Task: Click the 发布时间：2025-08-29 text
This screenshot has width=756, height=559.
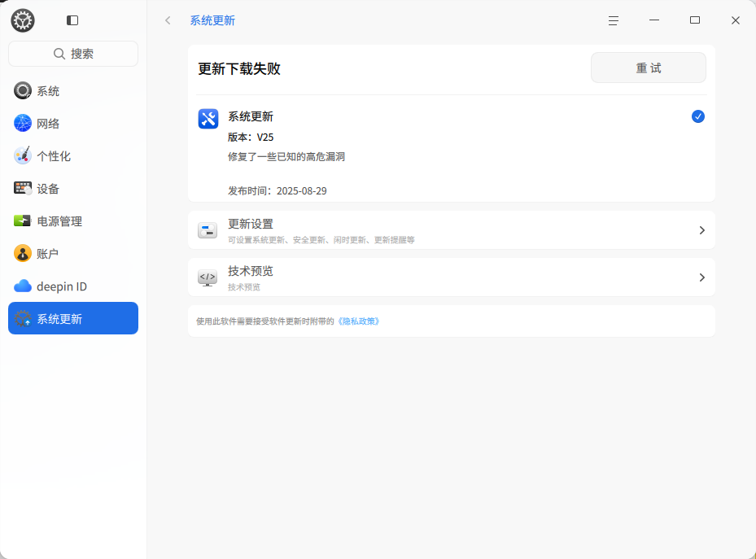Action: (x=277, y=191)
